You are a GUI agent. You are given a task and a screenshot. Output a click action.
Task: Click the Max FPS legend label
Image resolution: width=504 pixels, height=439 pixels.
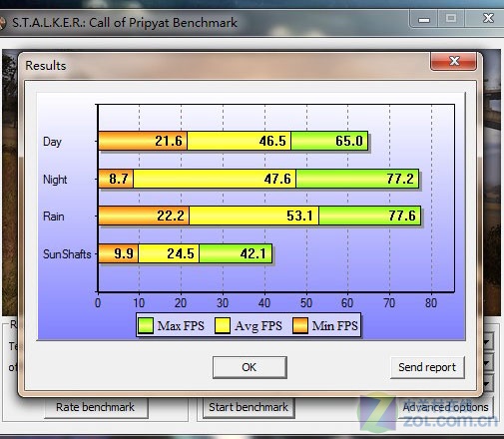[x=181, y=326]
